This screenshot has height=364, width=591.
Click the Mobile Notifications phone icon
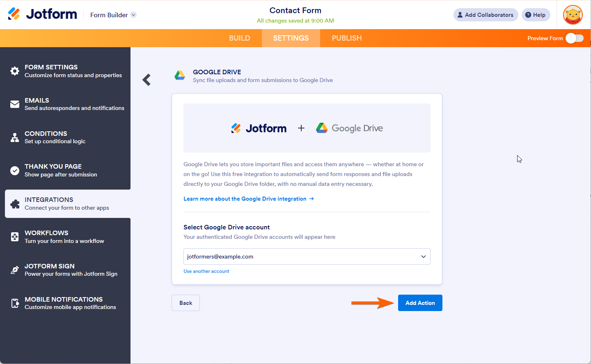click(15, 303)
